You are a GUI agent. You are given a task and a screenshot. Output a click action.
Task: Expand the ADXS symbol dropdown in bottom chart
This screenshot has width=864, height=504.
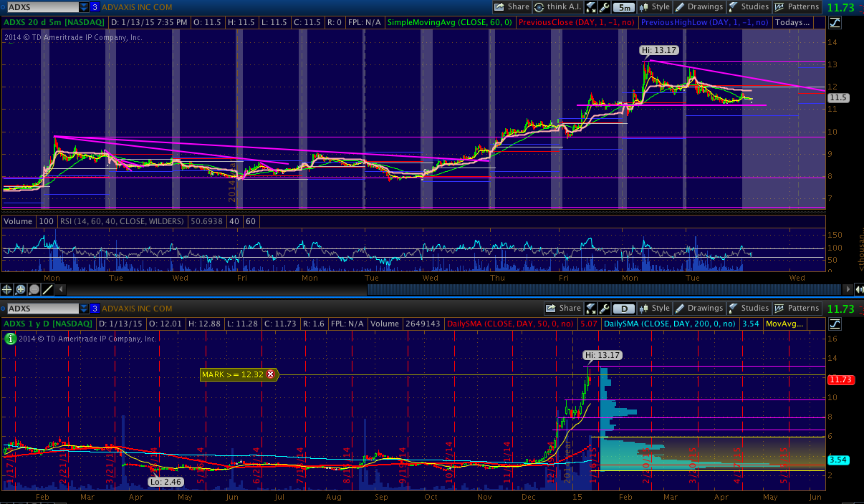coord(82,309)
